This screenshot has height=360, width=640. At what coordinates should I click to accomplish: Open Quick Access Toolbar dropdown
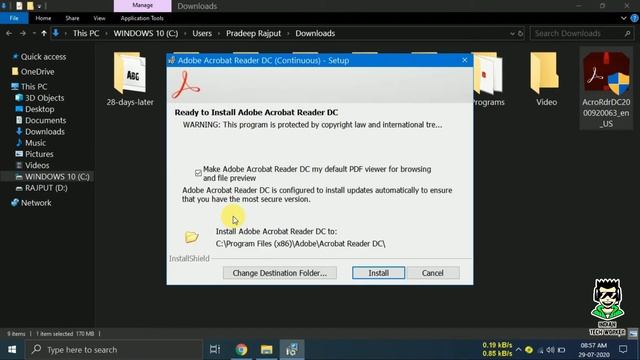point(39,6)
